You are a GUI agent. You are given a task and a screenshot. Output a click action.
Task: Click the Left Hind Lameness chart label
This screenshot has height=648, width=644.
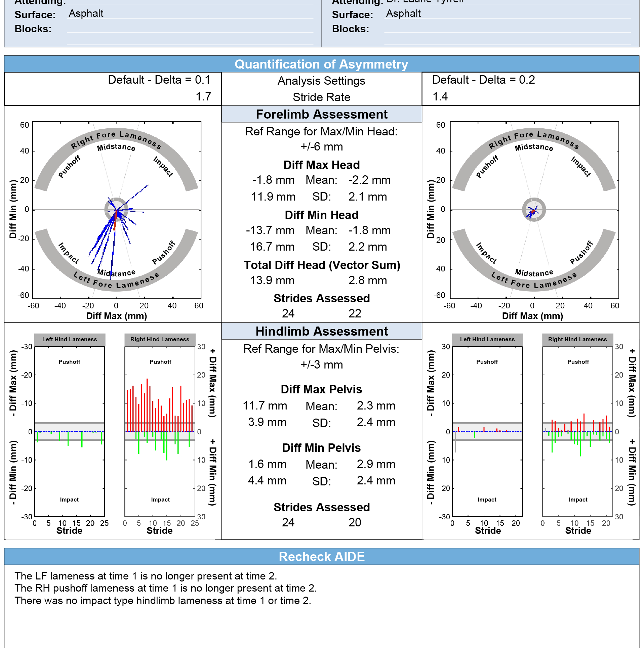70,339
